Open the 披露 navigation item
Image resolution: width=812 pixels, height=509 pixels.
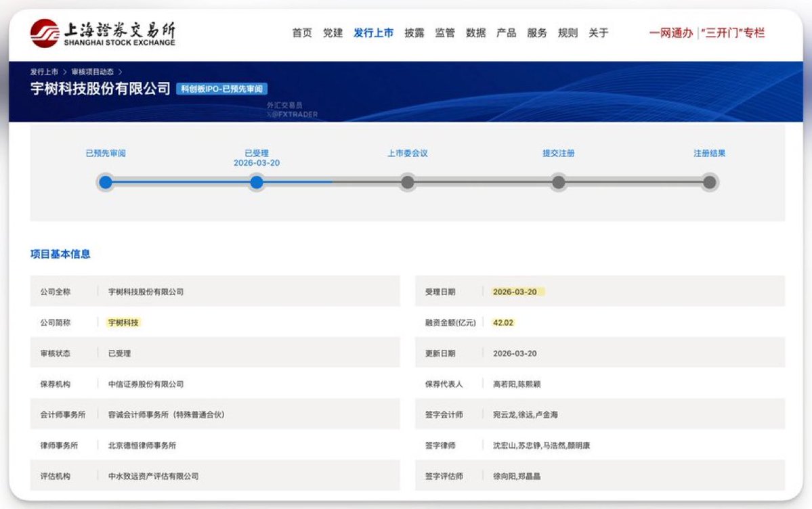[x=414, y=33]
